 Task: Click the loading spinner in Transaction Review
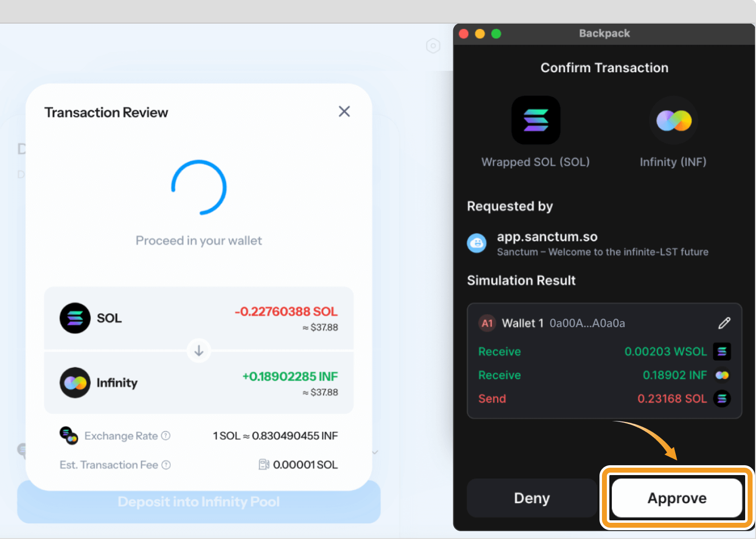[199, 187]
